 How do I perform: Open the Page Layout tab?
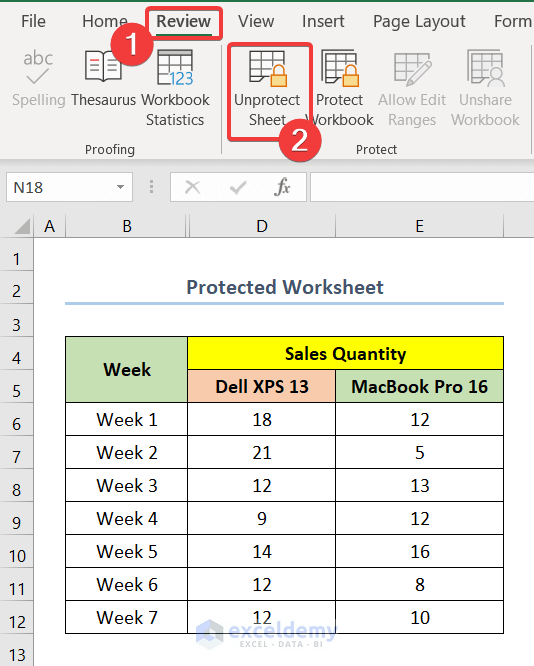point(419,21)
